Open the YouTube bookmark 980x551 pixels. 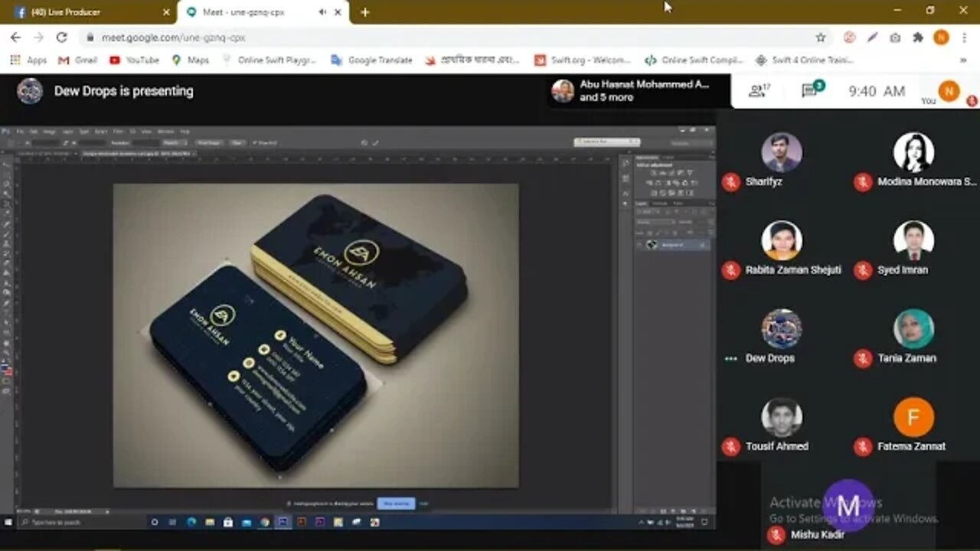click(x=134, y=60)
